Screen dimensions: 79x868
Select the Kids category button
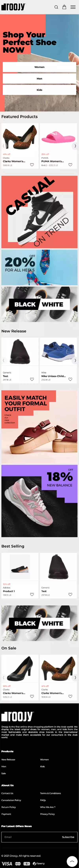(39, 90)
